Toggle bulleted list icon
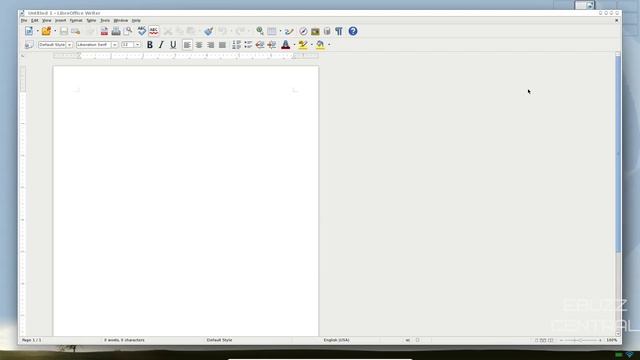 (248, 45)
